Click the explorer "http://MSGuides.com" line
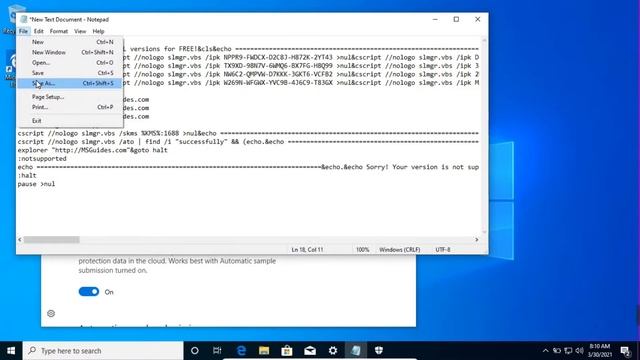This screenshot has height=360, width=640. tap(93, 150)
